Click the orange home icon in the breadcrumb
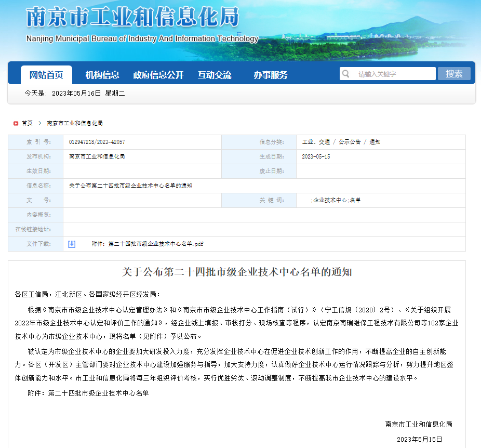The height and width of the screenshot is (448, 481). click(16, 123)
